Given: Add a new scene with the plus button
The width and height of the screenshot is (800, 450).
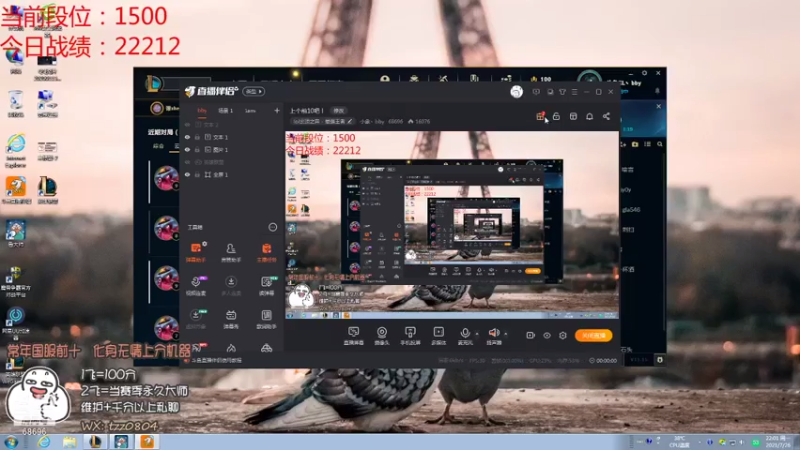Looking at the screenshot, I should click(277, 110).
